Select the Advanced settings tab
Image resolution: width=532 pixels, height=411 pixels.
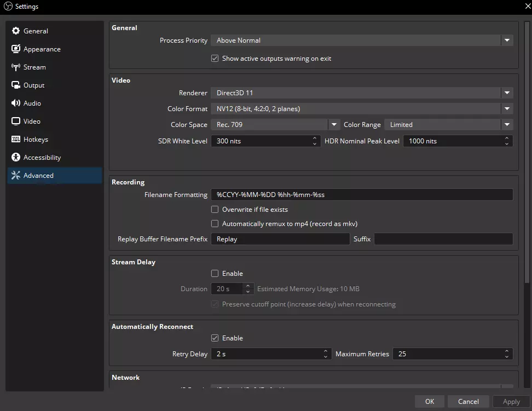click(38, 176)
